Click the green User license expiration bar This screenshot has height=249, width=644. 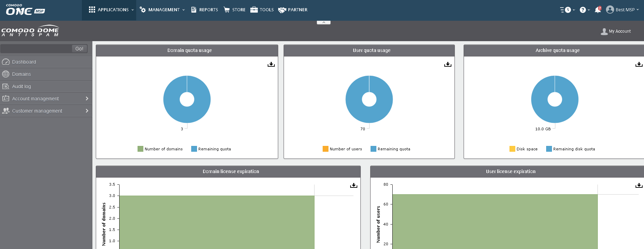(x=495, y=221)
